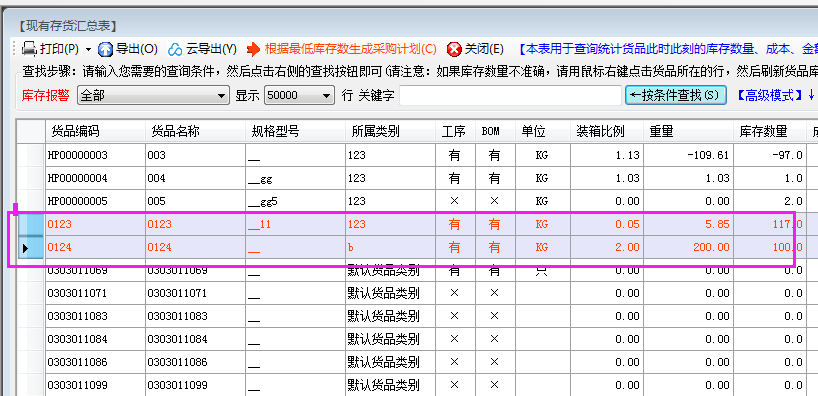
Task: Click the 工序 cell for HP00000005
Action: (455, 201)
